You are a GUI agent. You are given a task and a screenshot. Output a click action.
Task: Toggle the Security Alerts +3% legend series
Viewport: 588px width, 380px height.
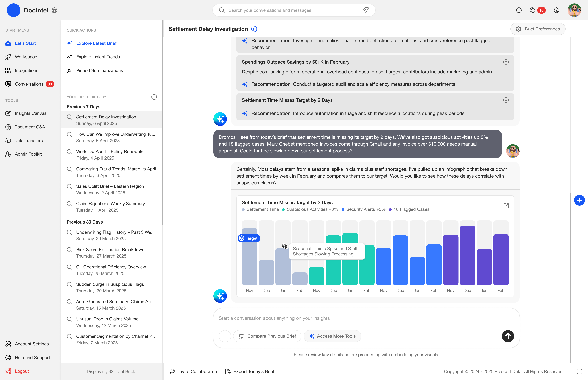click(x=363, y=209)
